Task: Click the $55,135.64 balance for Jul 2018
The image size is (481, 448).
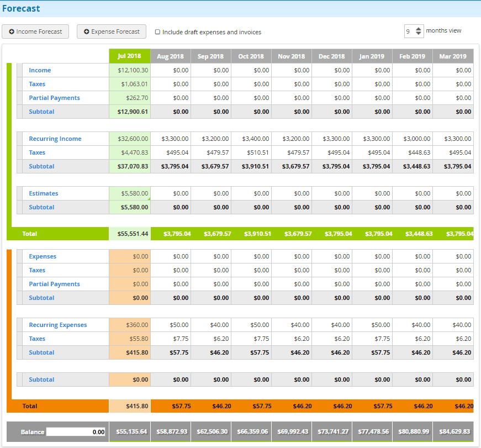Action: (x=130, y=432)
